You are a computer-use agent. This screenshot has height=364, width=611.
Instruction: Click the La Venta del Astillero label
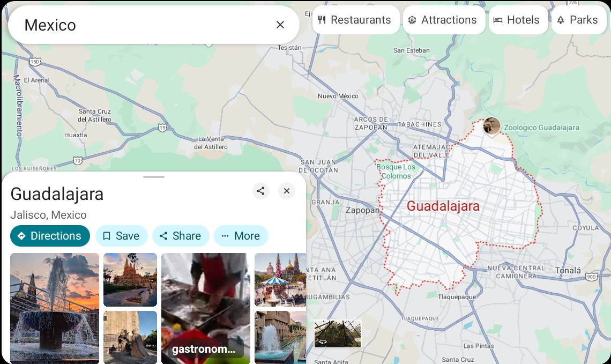coord(211,143)
